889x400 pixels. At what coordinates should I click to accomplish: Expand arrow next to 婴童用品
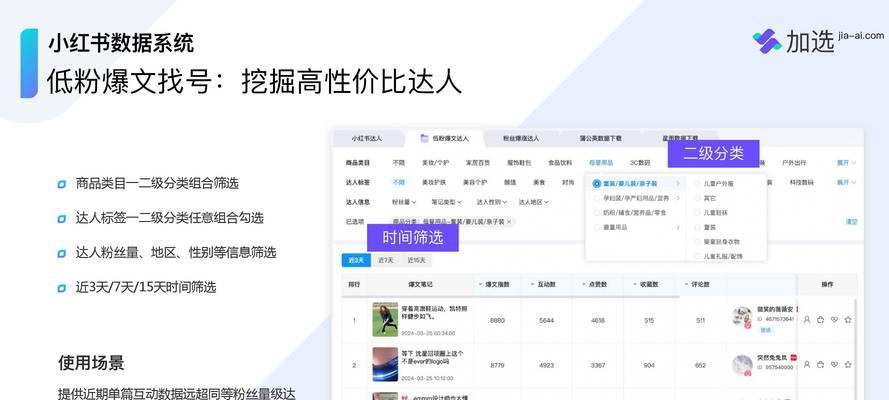(678, 227)
